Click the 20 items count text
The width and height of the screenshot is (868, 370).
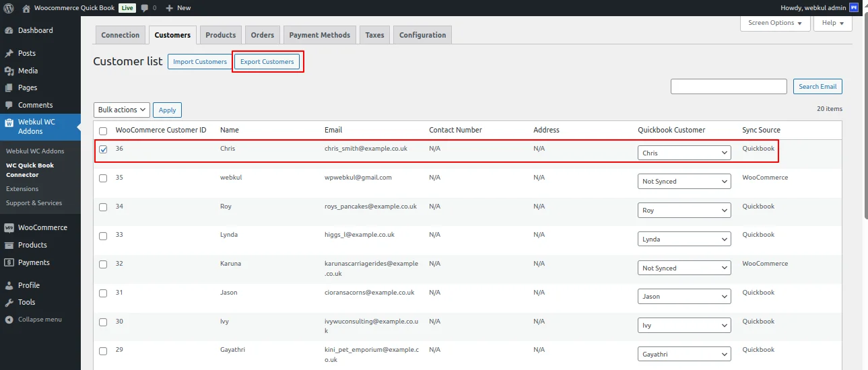coord(830,109)
